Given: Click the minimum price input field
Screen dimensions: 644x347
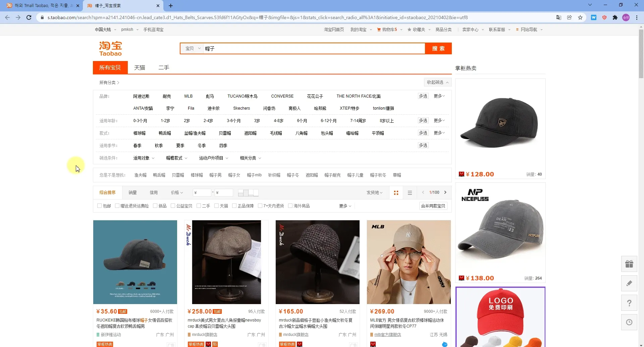Looking at the screenshot, I should (x=202, y=192).
